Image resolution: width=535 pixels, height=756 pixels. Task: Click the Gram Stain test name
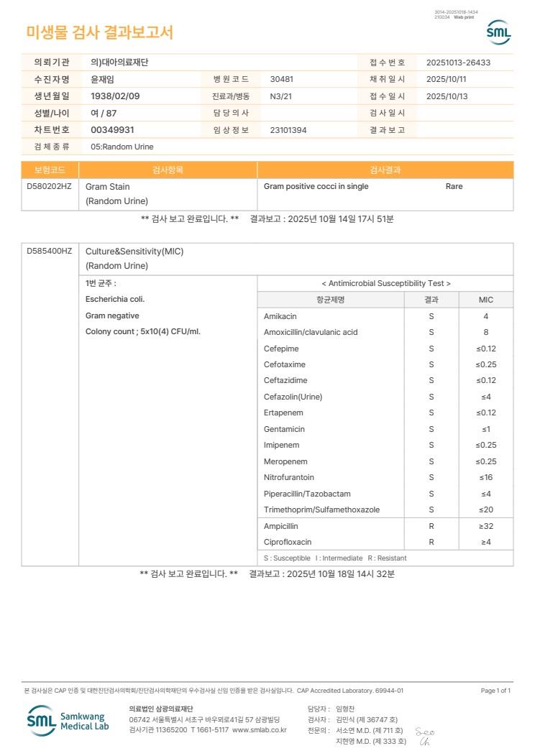[108, 187]
